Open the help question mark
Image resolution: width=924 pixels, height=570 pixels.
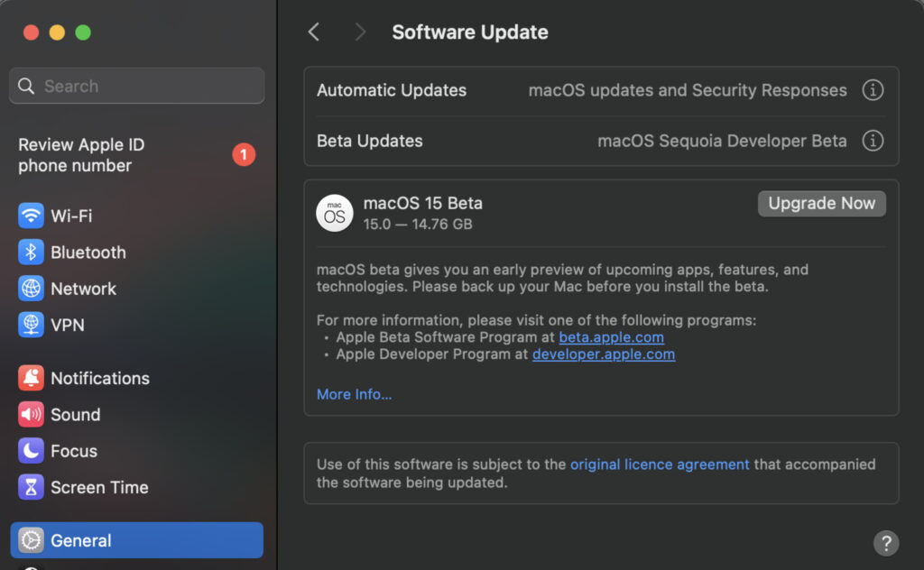coord(885,544)
